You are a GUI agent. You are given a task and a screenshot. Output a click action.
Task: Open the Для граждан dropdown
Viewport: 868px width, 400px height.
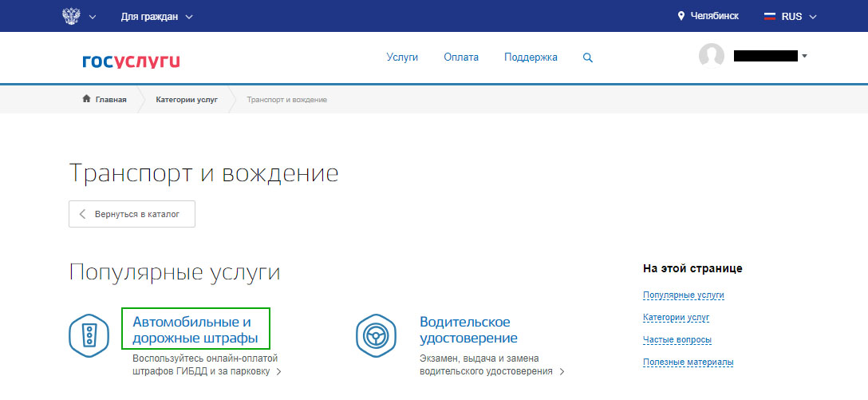click(156, 17)
